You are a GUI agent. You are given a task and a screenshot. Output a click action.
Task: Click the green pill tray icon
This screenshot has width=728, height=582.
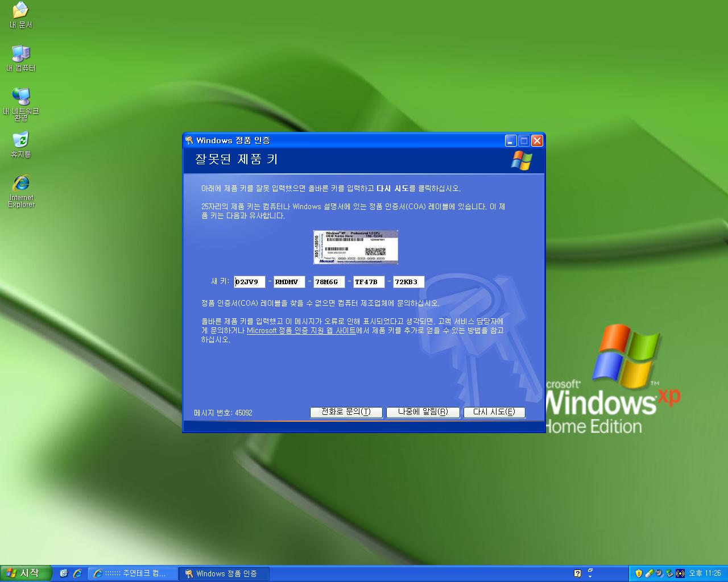point(649,573)
